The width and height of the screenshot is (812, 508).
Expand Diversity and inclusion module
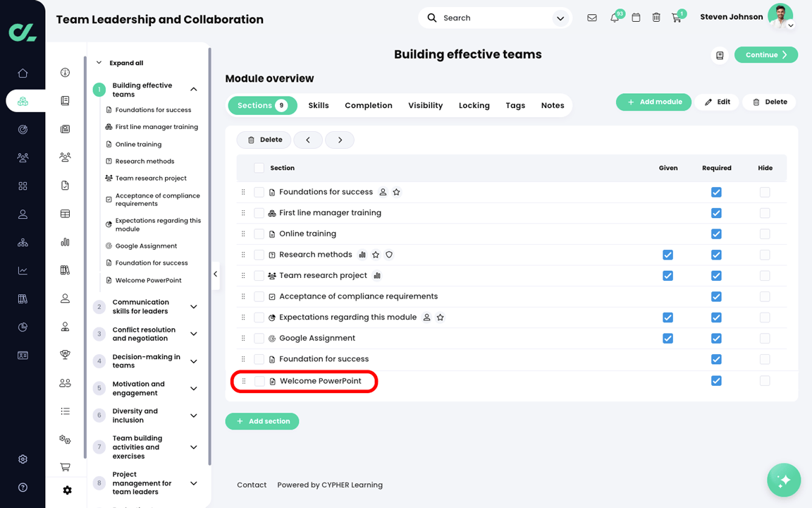[194, 416]
